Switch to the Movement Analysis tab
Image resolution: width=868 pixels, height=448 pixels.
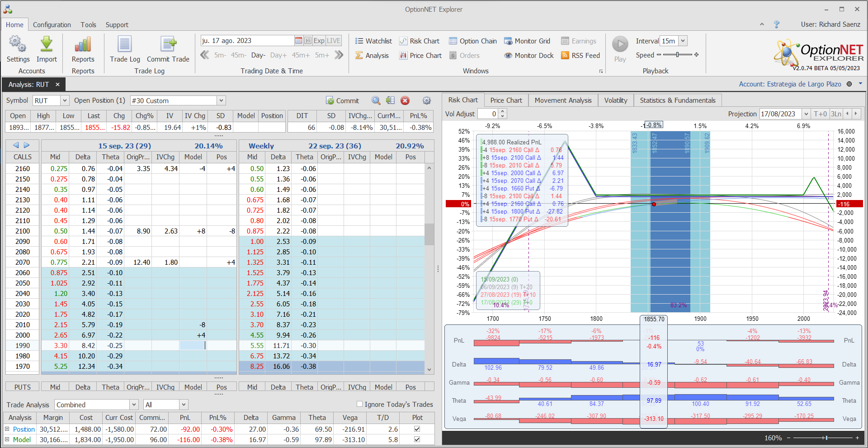[563, 100]
